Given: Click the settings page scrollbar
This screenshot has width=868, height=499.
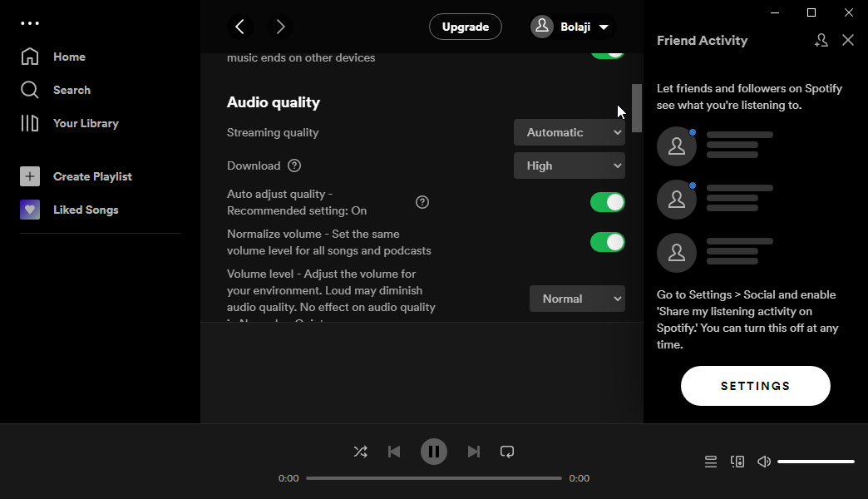Looking at the screenshot, I should click(x=637, y=108).
